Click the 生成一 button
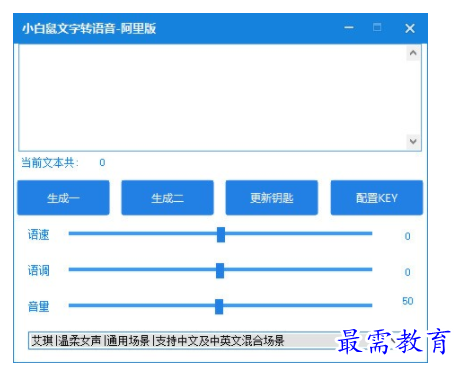 63,198
